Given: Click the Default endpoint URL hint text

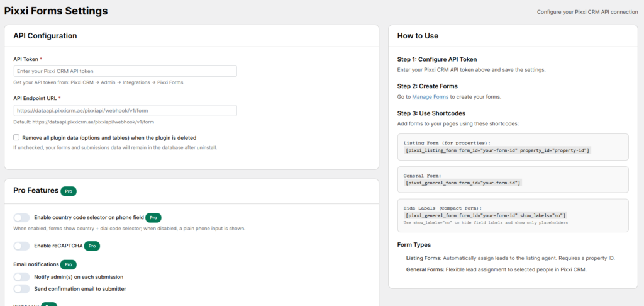Looking at the screenshot, I should tap(84, 122).
